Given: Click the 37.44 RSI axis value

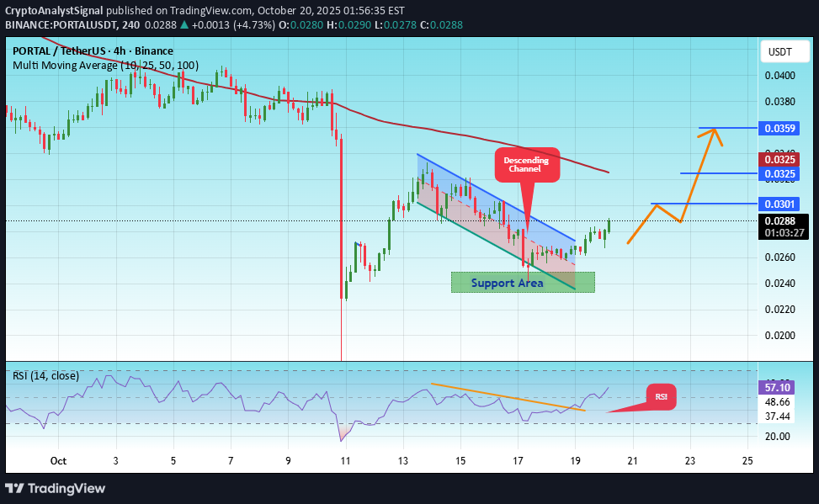Looking at the screenshot, I should (777, 416).
